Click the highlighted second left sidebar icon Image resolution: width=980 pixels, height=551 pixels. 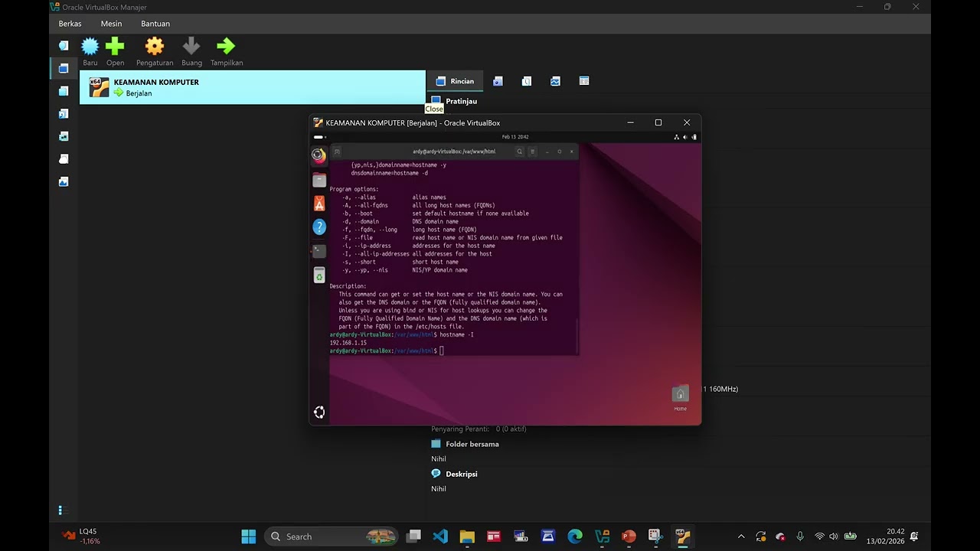click(x=64, y=68)
